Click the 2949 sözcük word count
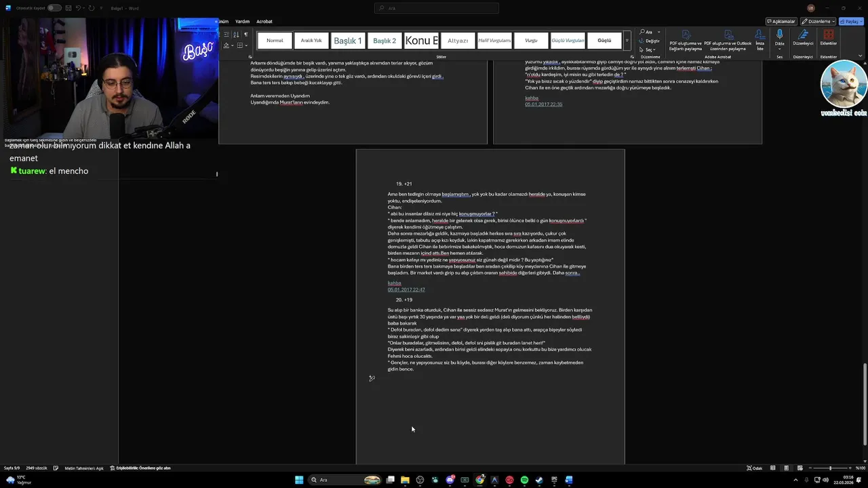Viewport: 868px width, 488px height. [36, 468]
